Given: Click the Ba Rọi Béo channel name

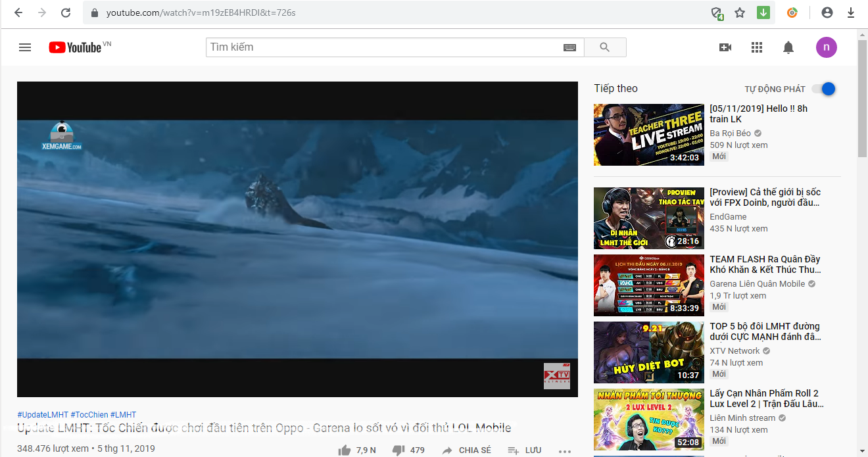Looking at the screenshot, I should (730, 133).
